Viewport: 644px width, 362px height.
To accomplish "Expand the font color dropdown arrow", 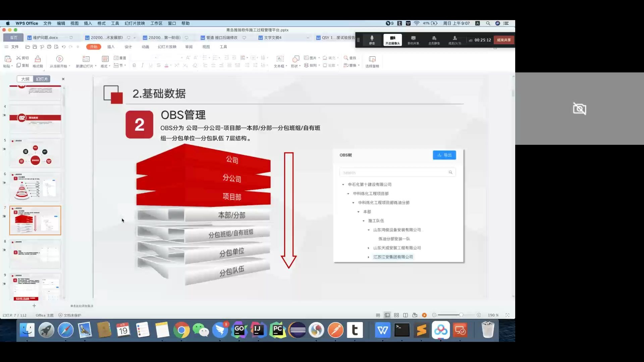I will click(x=170, y=65).
